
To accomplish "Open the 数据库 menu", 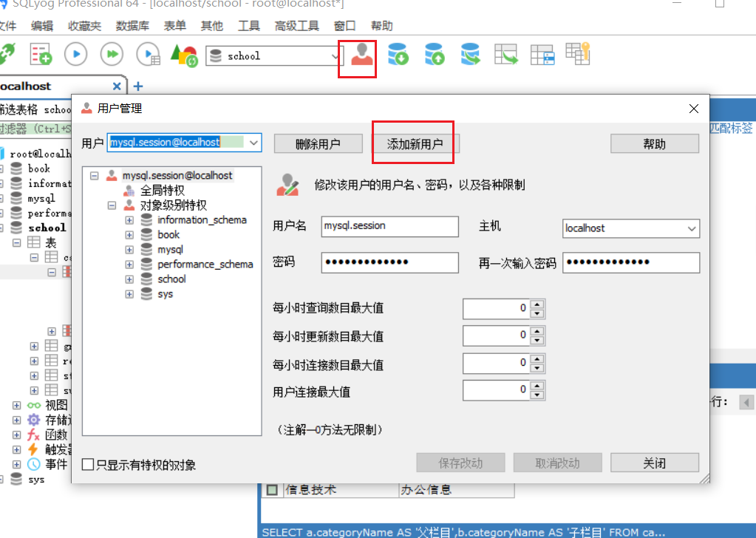I will tap(132, 26).
